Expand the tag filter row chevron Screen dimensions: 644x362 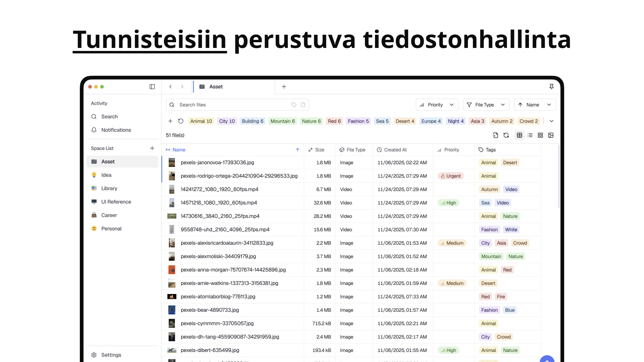tap(551, 121)
